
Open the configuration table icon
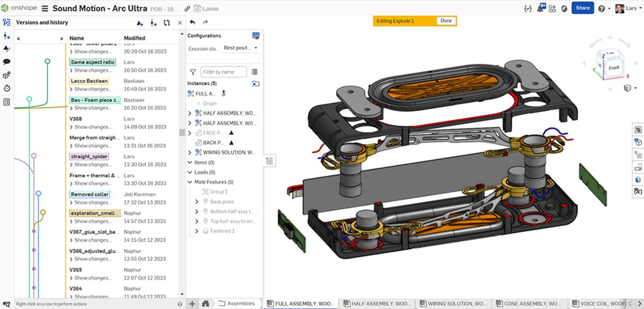256,36
